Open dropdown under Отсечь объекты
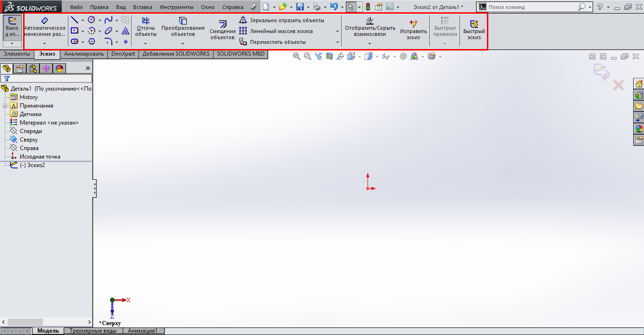The height and width of the screenshot is (335, 644). 146,43
